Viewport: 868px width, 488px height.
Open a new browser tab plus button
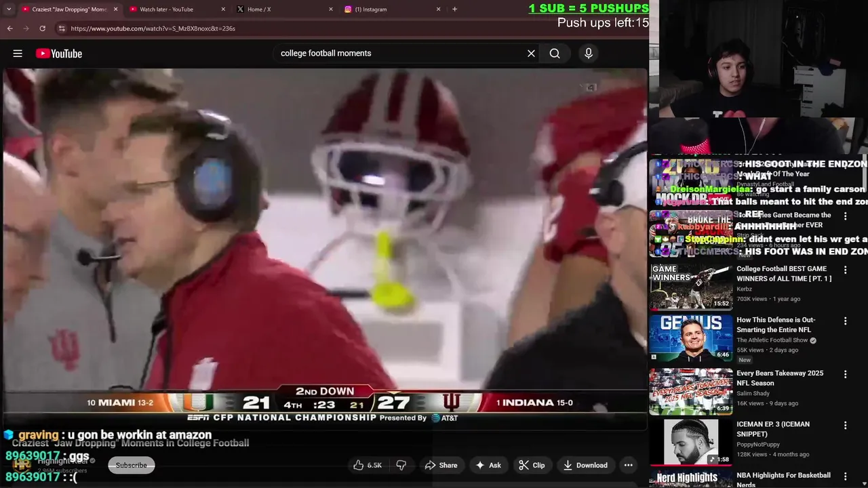pyautogui.click(x=454, y=9)
